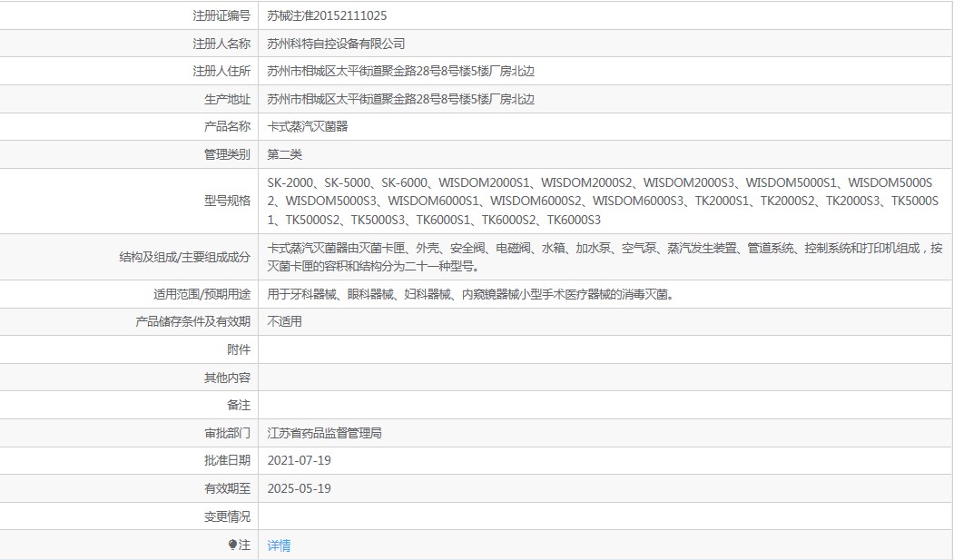This screenshot has width=954, height=560.
Task: Click the 注册证编号 label
Action: (221, 15)
